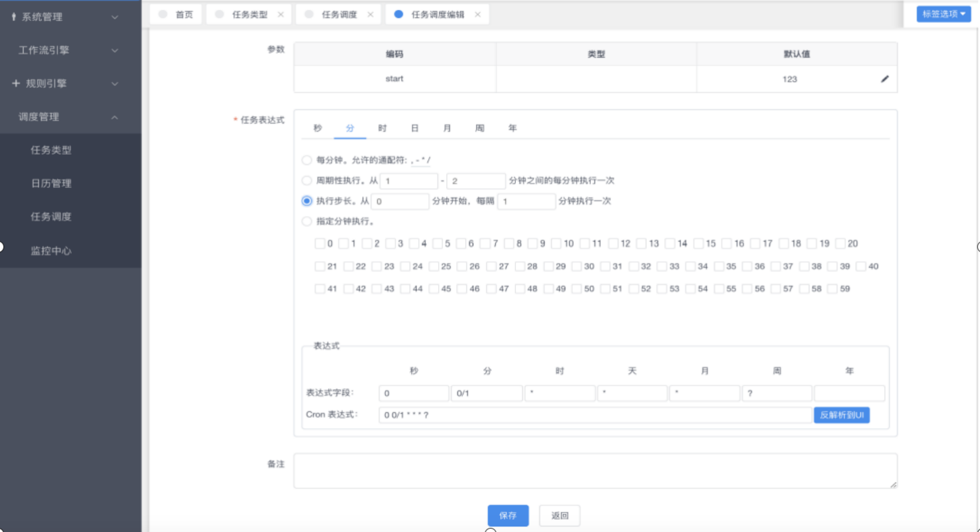Expand the 规则引擎 menu chevron
Screen dimensions: 980x532
point(115,84)
